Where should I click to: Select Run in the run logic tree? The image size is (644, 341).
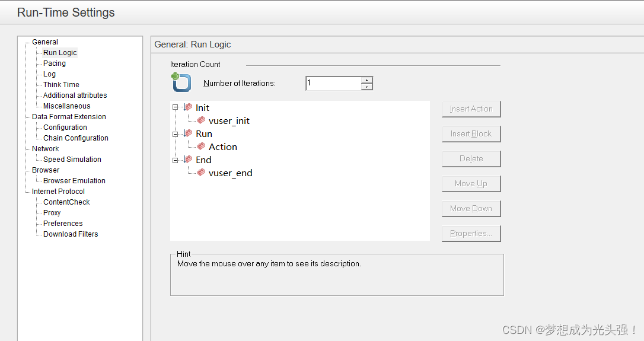[204, 134]
